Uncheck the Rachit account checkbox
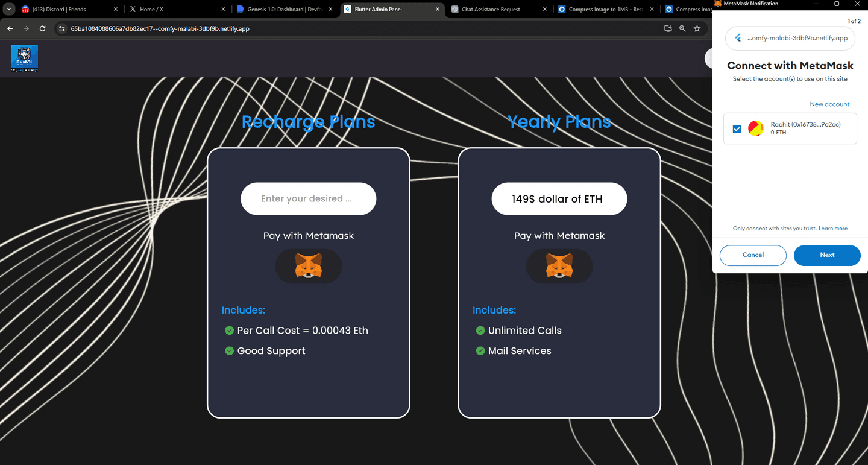 click(737, 129)
